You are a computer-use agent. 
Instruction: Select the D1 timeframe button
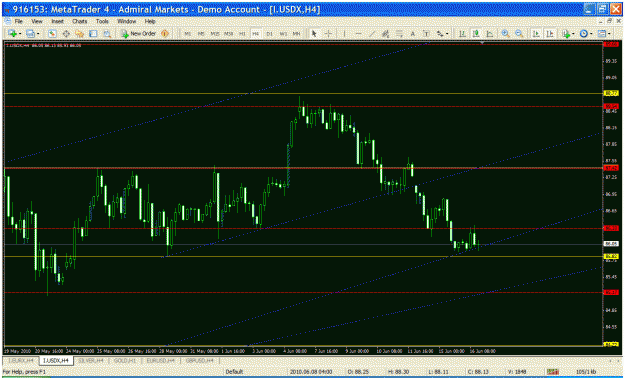[269, 34]
